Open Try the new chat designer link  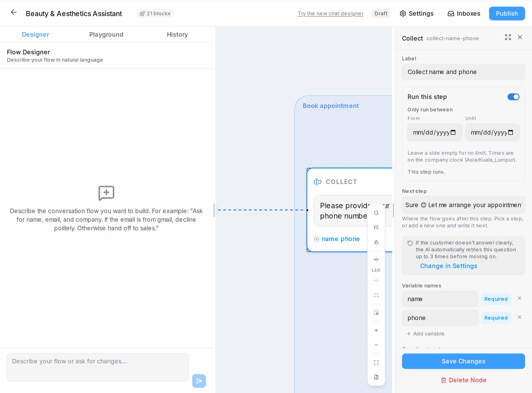pyautogui.click(x=331, y=13)
